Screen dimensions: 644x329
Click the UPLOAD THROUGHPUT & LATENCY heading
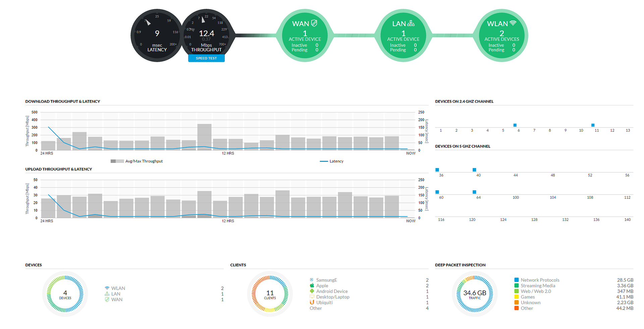59,169
